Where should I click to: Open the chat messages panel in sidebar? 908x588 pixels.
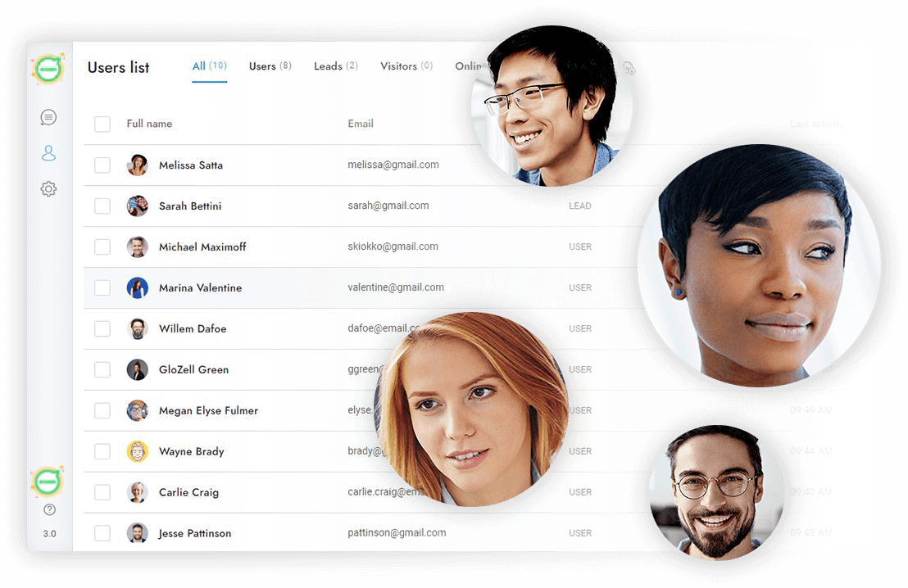pos(48,117)
